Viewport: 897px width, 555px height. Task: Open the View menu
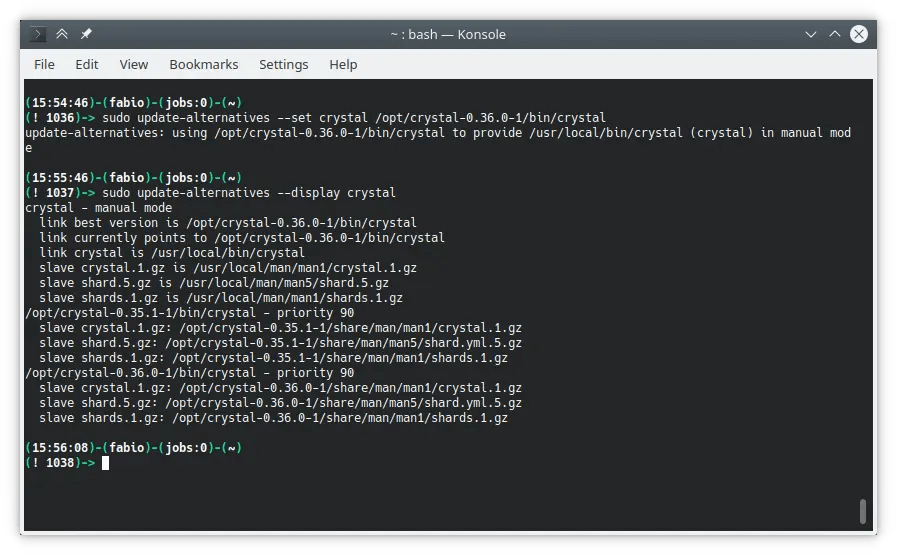tap(134, 65)
